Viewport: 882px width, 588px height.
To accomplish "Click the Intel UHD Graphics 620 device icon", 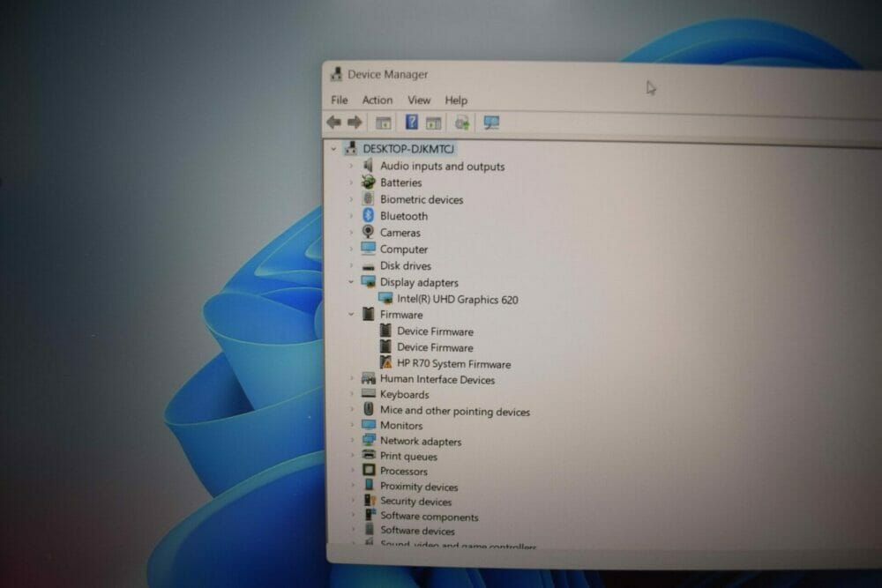I will click(385, 299).
